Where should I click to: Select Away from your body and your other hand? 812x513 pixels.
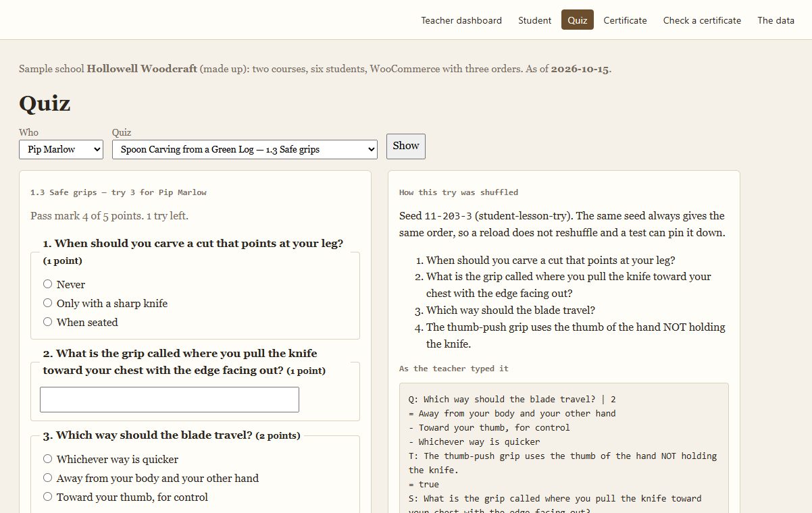pyautogui.click(x=47, y=478)
